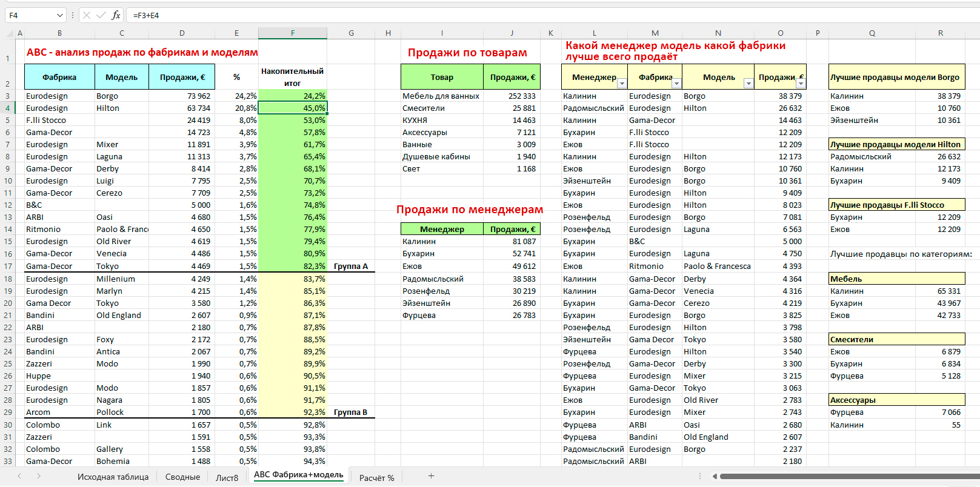Click the Enter checkmark icon in formula bar

101,15
